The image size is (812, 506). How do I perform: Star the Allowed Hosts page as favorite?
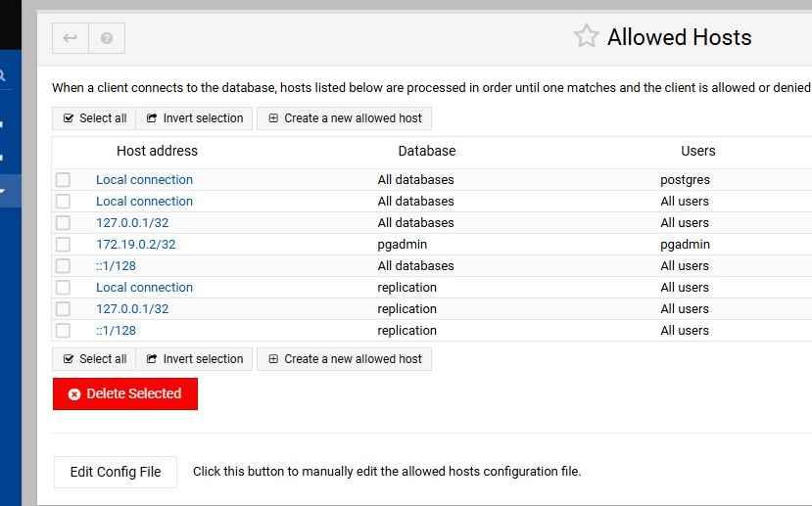[586, 37]
